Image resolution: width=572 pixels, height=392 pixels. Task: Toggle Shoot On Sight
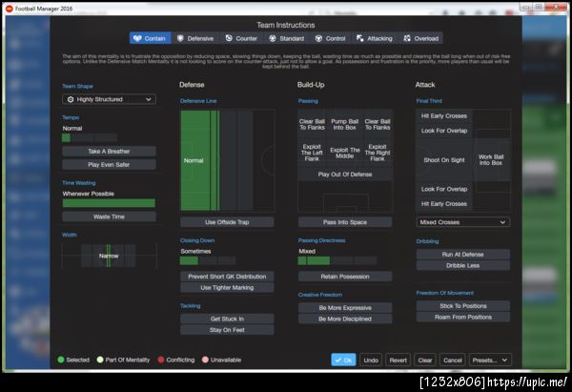444,160
